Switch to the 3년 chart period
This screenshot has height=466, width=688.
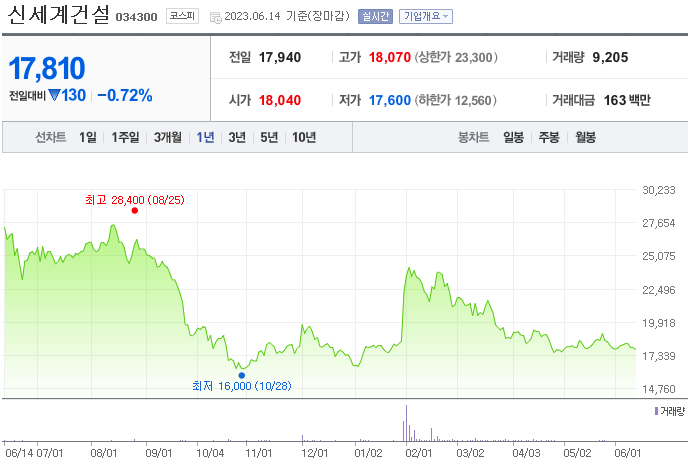[237, 137]
